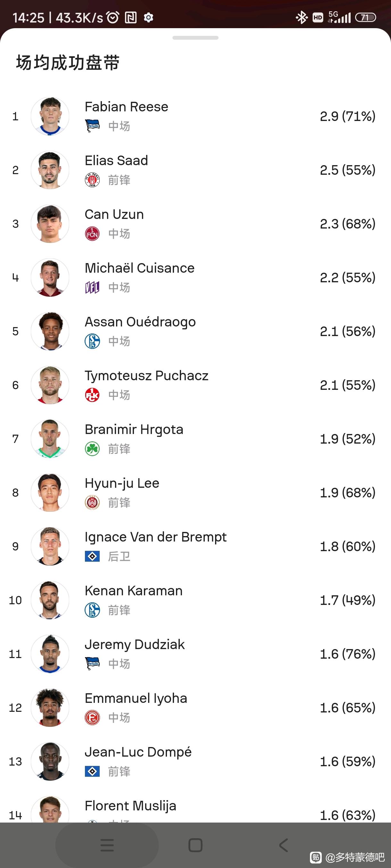Screen dimensions: 391x868
Task: Tap the Android recent apps menu button
Action: pos(107,845)
